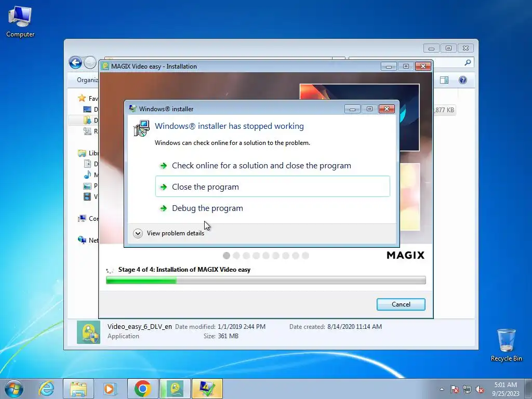532x399 pixels.
Task: Open Windows Explorer from the taskbar
Action: [78, 389]
